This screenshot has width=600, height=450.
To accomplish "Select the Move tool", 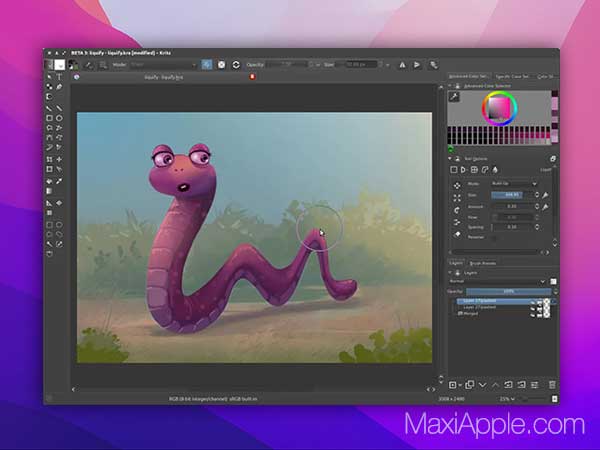I will 59,159.
